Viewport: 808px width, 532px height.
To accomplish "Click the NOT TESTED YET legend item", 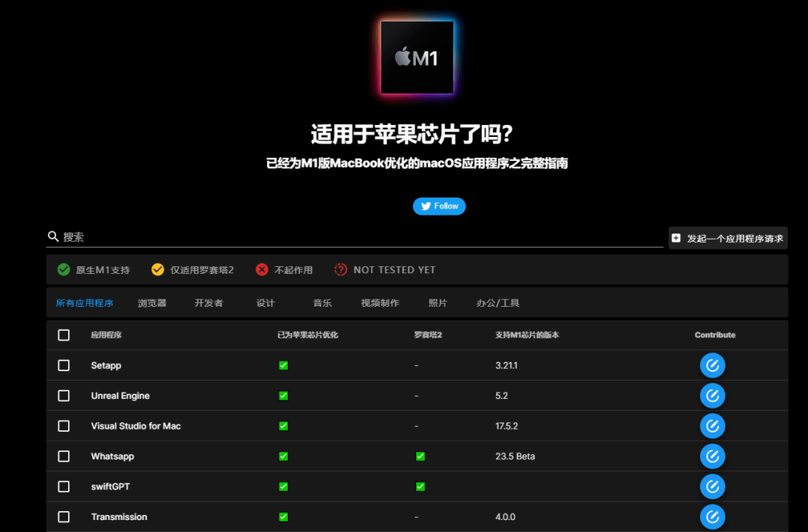I will [x=385, y=269].
